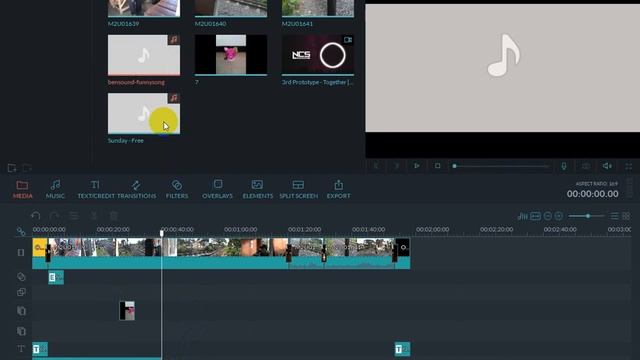Click the timeline link/magnet toggle icon
Viewport: 640px width, 360px height.
click(x=21, y=231)
